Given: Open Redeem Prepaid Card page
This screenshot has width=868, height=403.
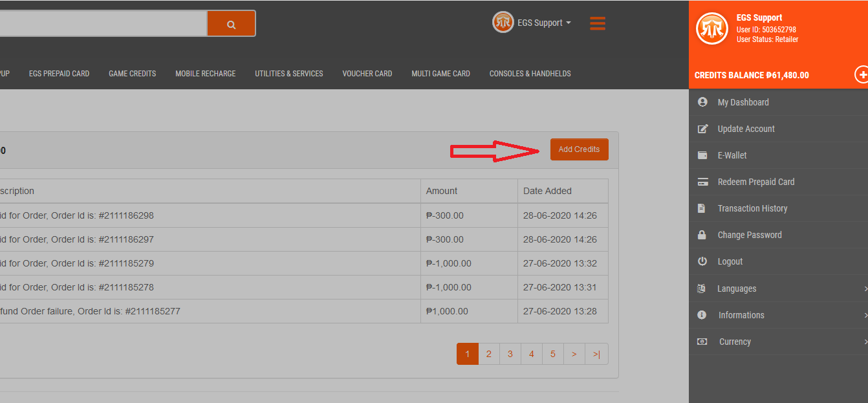Looking at the screenshot, I should click(x=755, y=182).
